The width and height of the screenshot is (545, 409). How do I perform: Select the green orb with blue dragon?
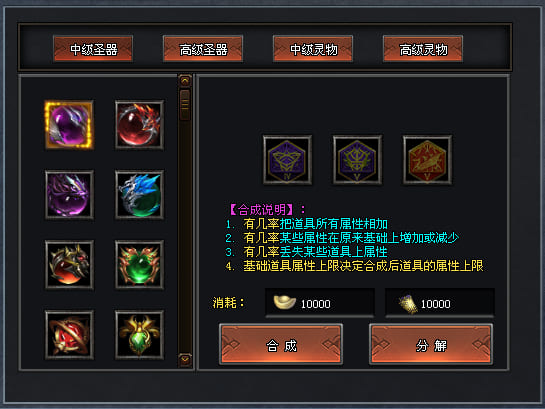[139, 195]
